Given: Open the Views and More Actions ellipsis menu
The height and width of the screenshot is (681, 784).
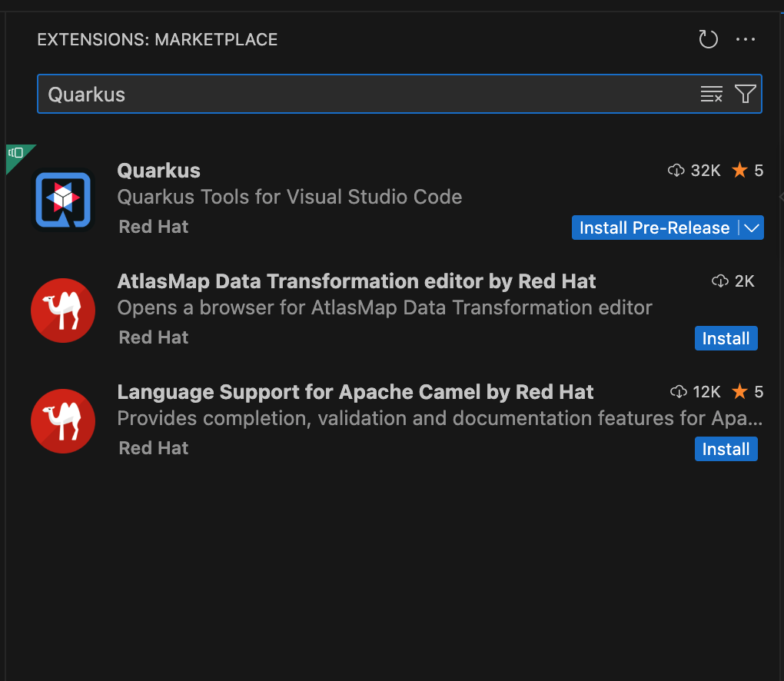Looking at the screenshot, I should click(x=746, y=40).
